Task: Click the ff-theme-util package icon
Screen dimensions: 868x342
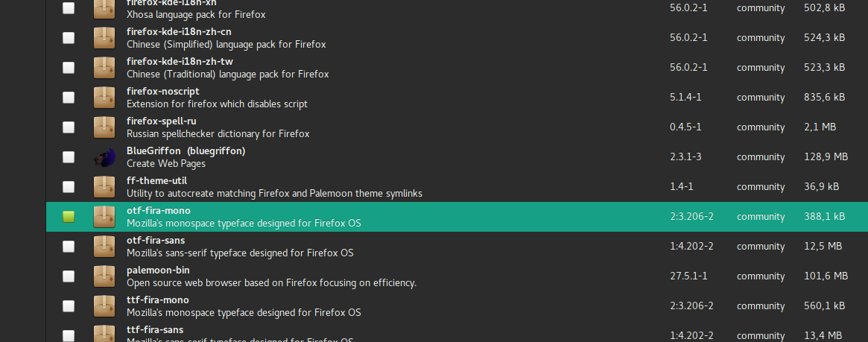Action: (104, 187)
